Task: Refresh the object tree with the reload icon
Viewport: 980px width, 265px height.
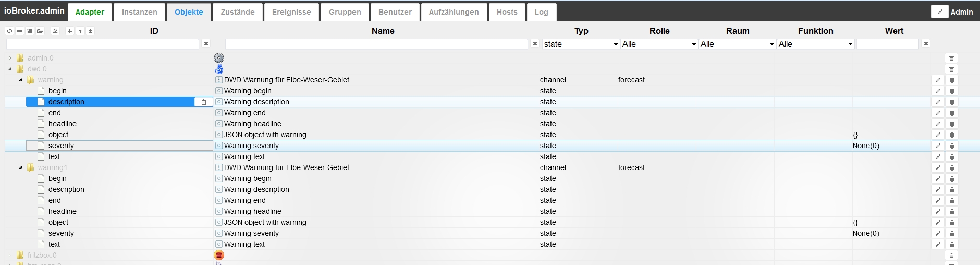Action: (9, 31)
